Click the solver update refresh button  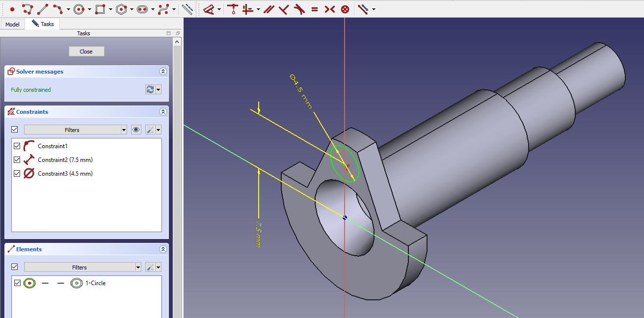150,89
